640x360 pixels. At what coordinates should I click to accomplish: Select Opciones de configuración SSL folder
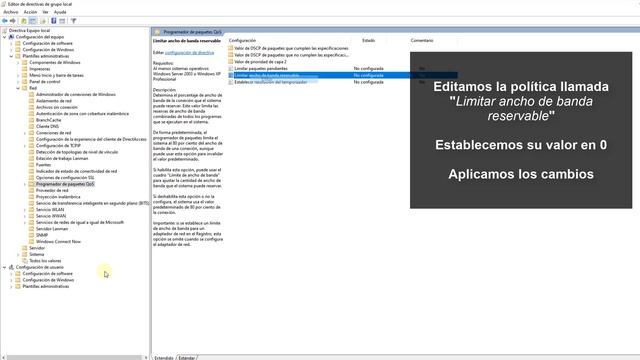65,178
